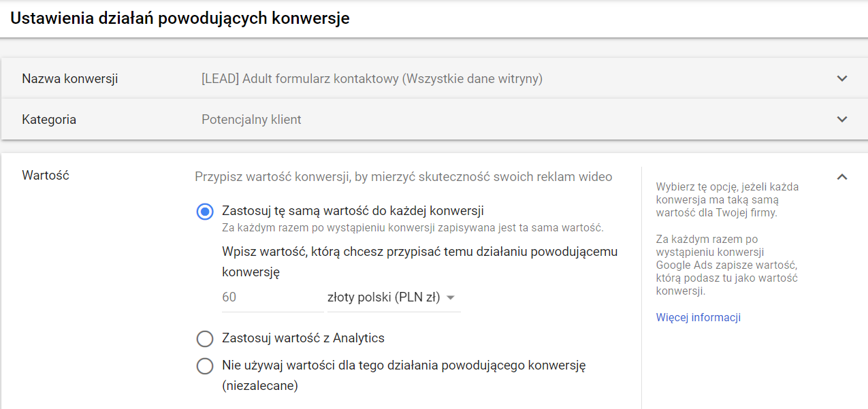Click the "Wartość" section label
868x409 pixels.
[x=46, y=176]
